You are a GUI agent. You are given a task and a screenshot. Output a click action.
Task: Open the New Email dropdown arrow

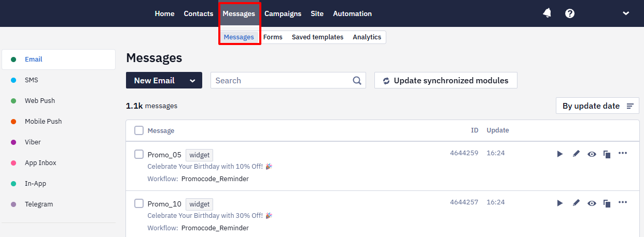(192, 80)
